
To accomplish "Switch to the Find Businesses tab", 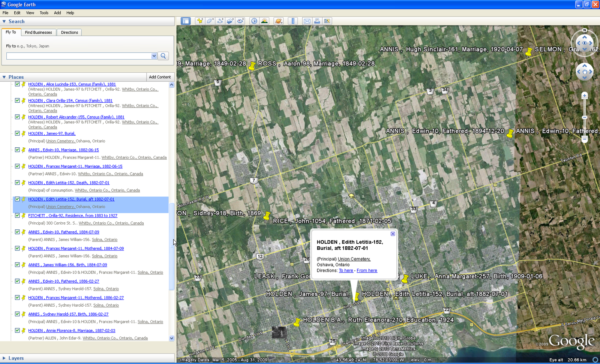I will click(38, 32).
